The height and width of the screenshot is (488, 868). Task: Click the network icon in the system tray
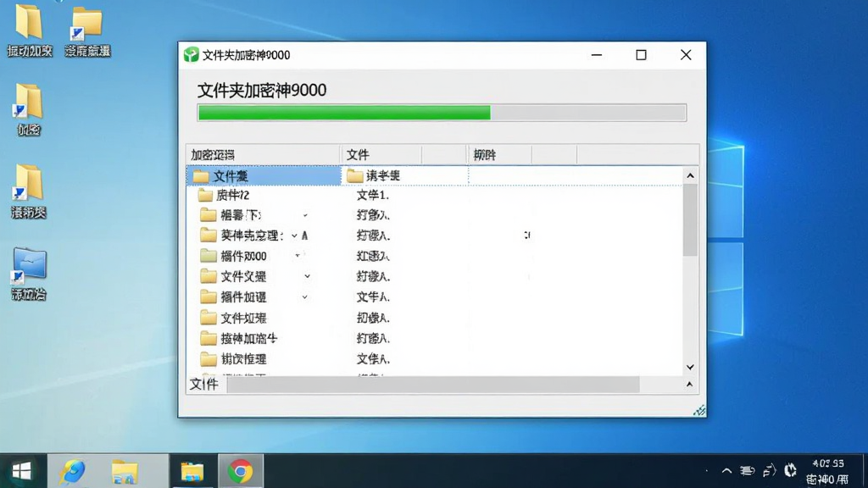(748, 471)
